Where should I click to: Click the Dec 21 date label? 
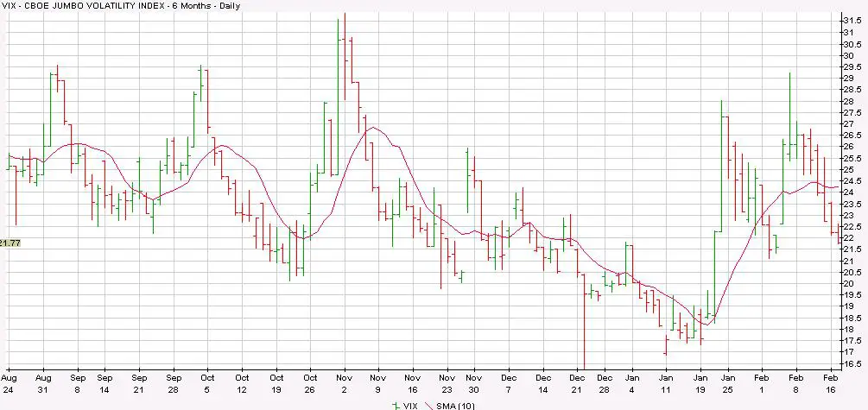coord(577,383)
